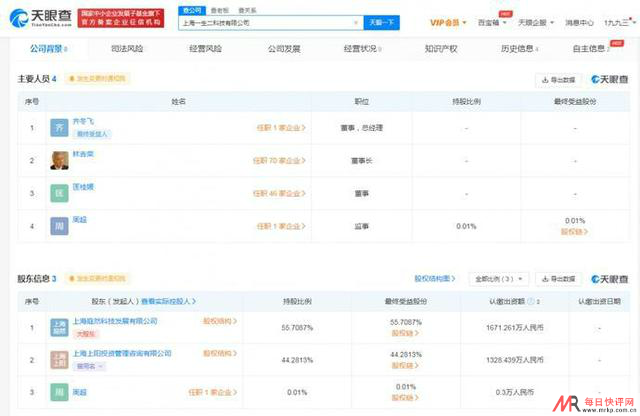Viewport: 640px width, 416px height.
Task: Click the sort icon beside 认缴出资额
Action: click(538, 301)
